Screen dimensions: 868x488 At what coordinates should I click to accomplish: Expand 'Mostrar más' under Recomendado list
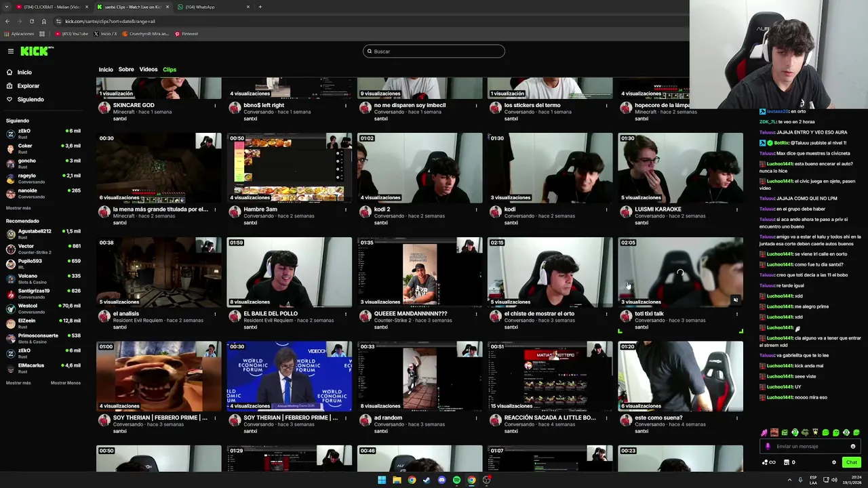click(x=18, y=383)
